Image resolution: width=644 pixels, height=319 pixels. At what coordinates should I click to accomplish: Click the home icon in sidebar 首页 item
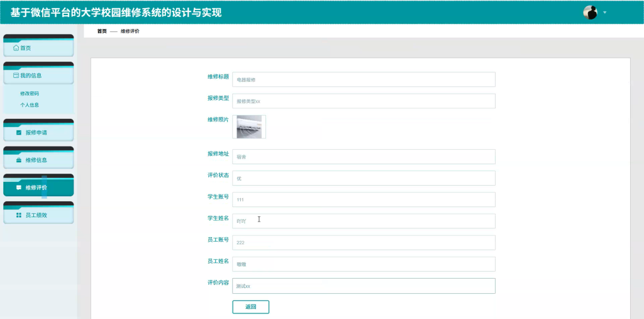[16, 48]
